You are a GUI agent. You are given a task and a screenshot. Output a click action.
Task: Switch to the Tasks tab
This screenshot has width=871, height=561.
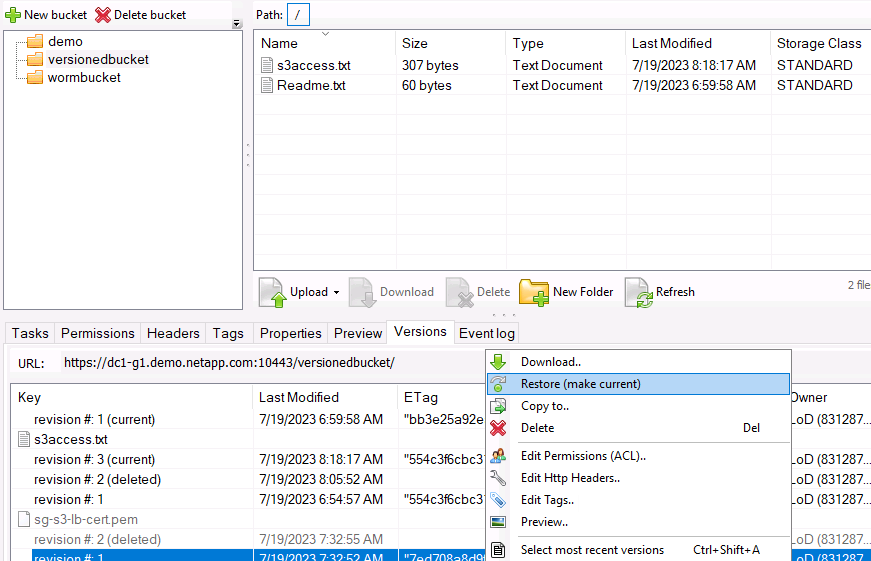[x=30, y=333]
